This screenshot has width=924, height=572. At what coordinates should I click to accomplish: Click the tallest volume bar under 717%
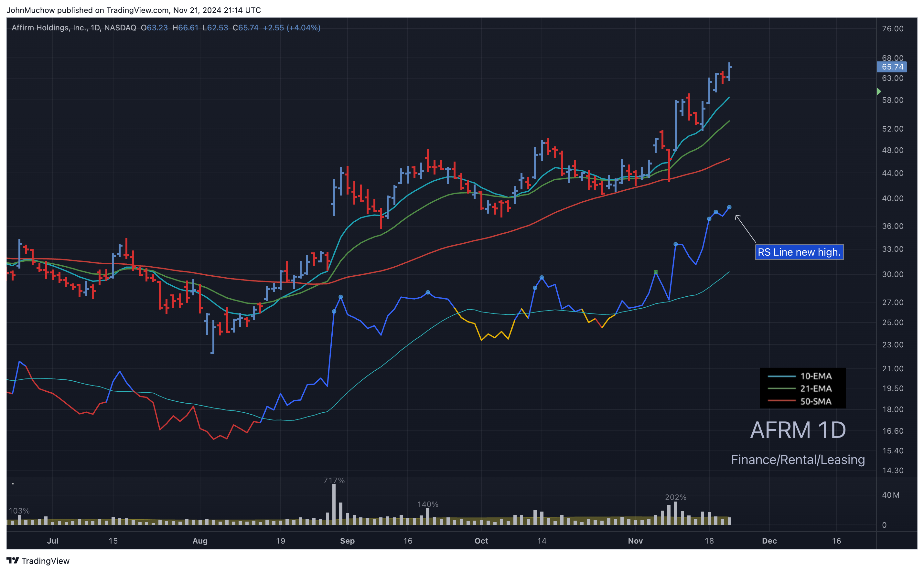tap(334, 504)
